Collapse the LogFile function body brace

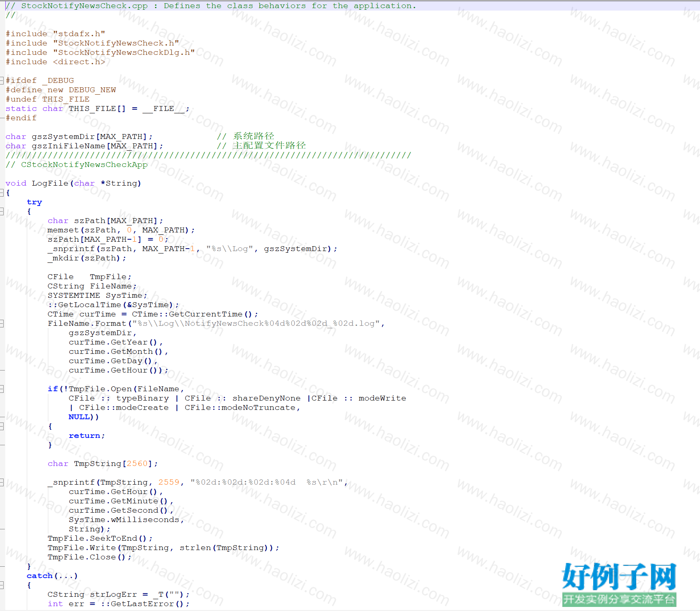click(2, 193)
